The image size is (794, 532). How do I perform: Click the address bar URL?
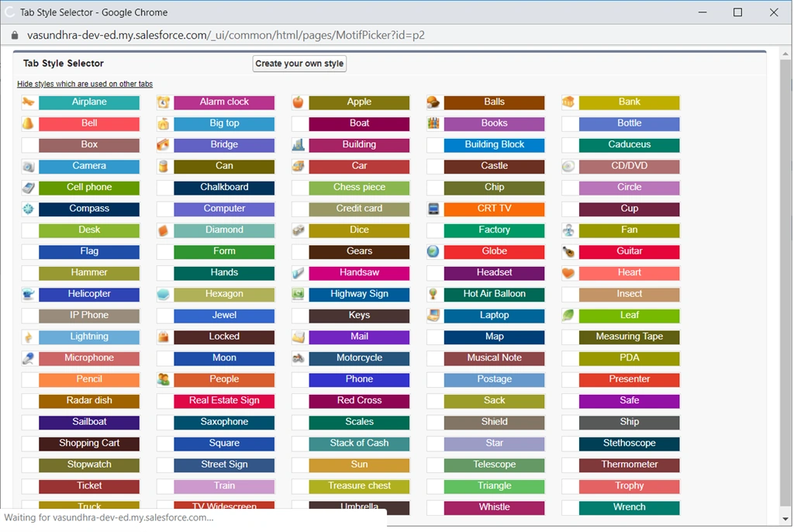pos(226,35)
